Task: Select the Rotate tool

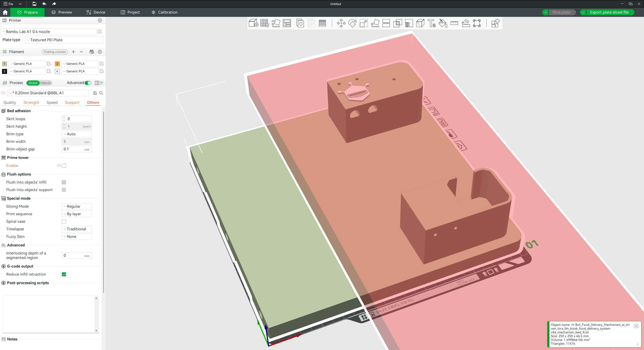Action: click(x=352, y=23)
